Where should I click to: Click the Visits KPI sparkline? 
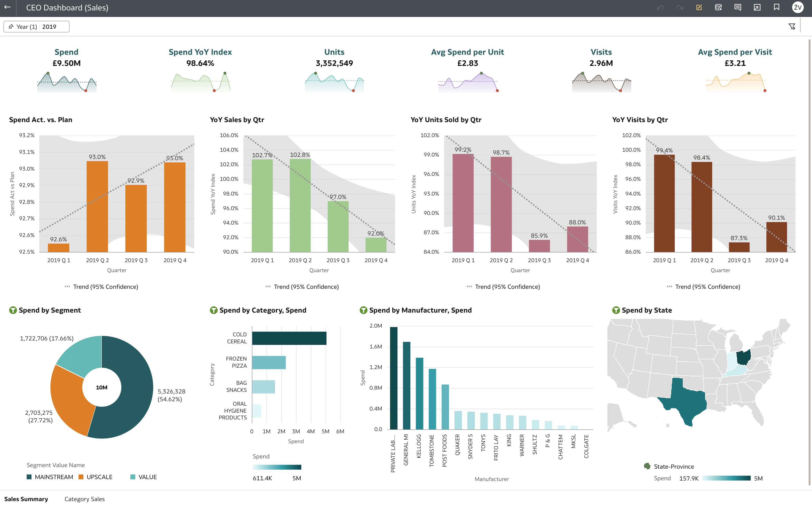point(601,82)
